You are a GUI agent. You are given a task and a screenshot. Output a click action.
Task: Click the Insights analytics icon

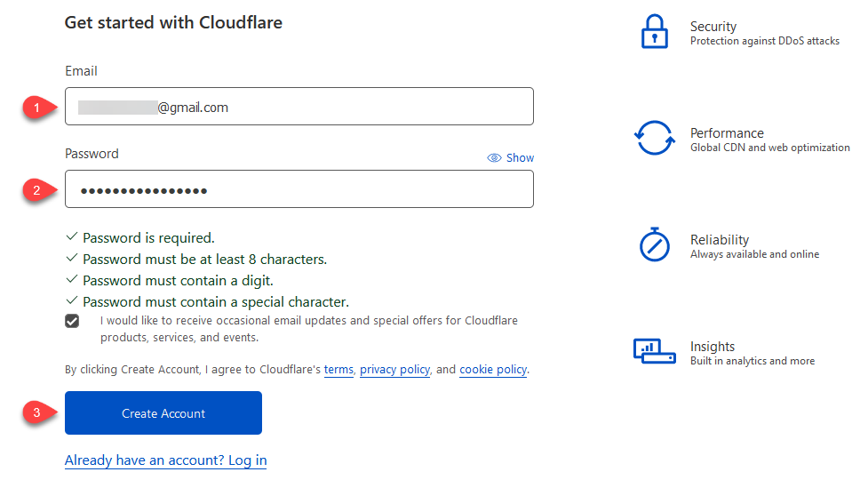click(654, 351)
